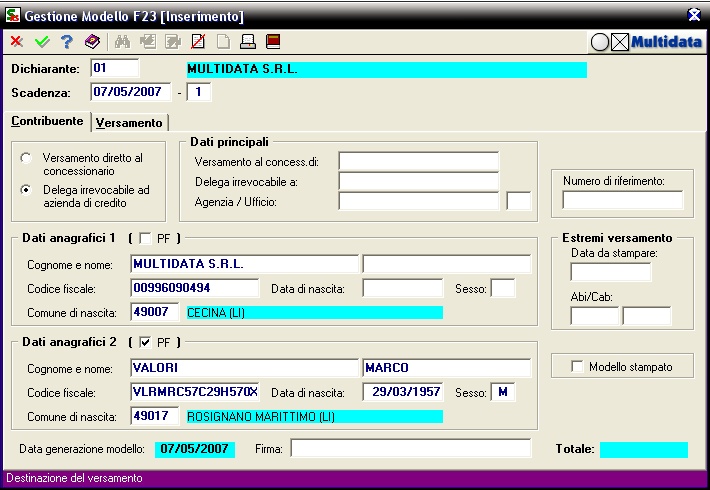
Task: Select Delega irrevocabile ad azienda di credito
Action: click(26, 190)
